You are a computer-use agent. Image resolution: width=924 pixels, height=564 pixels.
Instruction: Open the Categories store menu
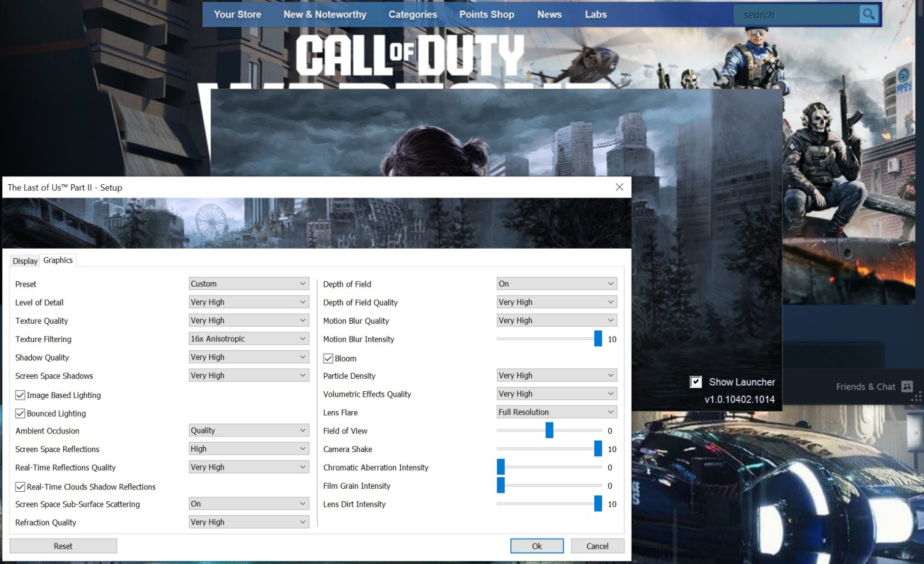click(413, 14)
